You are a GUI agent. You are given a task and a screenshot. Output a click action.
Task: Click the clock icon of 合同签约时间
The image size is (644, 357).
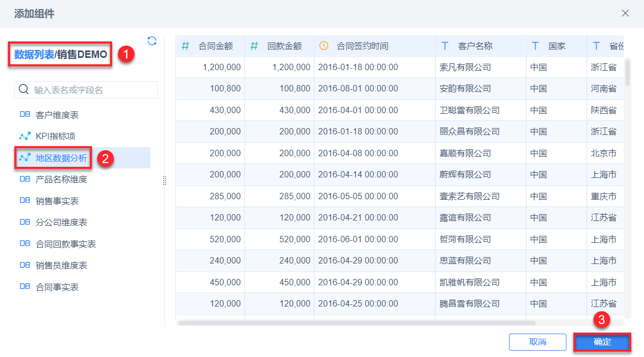click(324, 46)
